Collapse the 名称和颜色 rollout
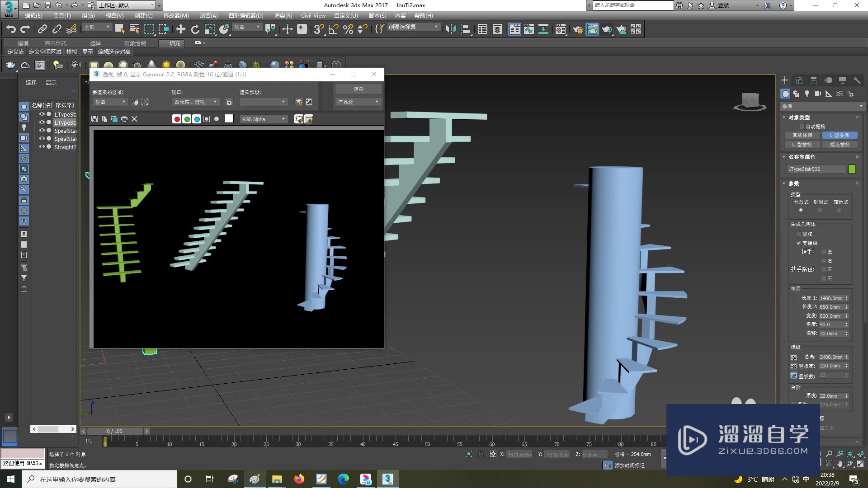 coord(801,157)
